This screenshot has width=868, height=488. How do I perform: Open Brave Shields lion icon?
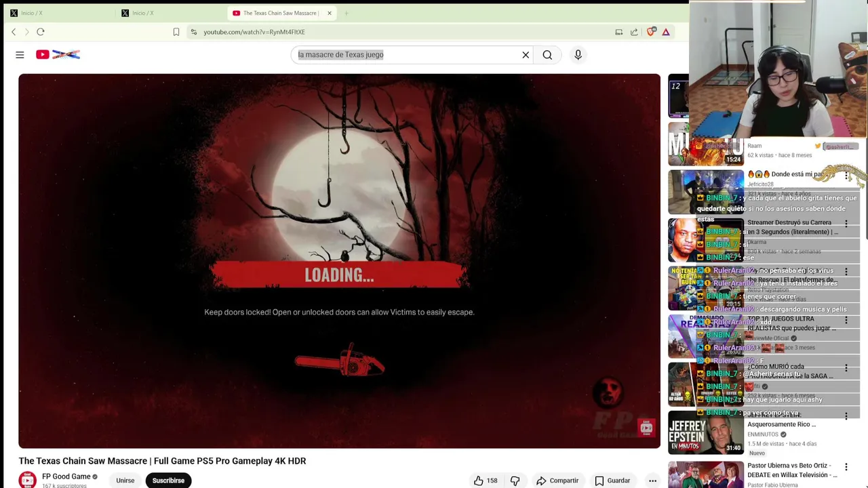[651, 32]
